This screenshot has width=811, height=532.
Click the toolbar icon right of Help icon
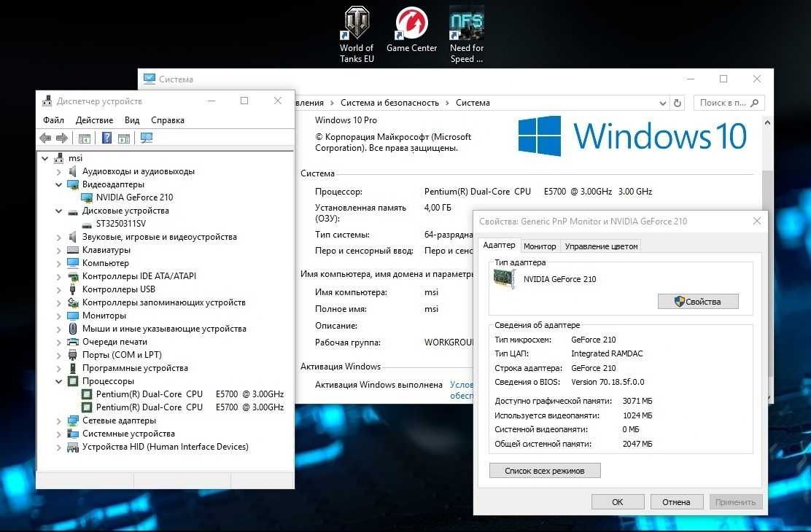pyautogui.click(x=123, y=138)
